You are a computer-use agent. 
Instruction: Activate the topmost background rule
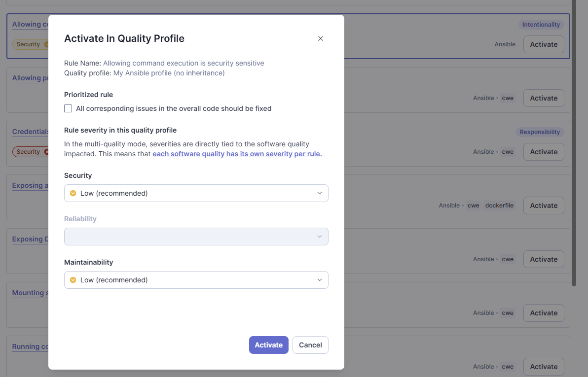(543, 44)
